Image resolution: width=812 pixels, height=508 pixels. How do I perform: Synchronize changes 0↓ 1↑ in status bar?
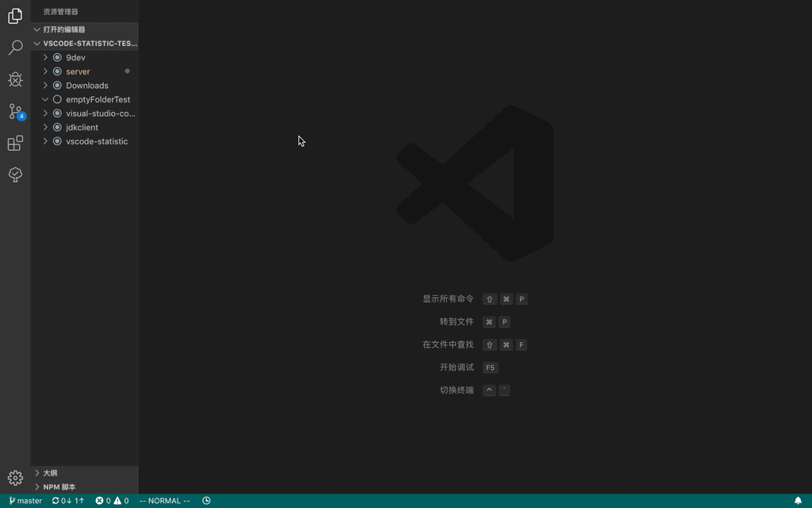[x=68, y=501]
